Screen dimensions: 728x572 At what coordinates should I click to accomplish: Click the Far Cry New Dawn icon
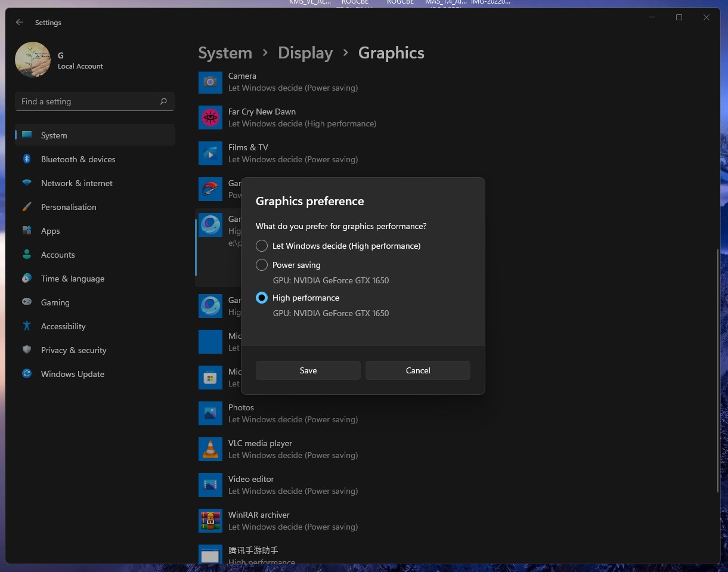point(210,118)
